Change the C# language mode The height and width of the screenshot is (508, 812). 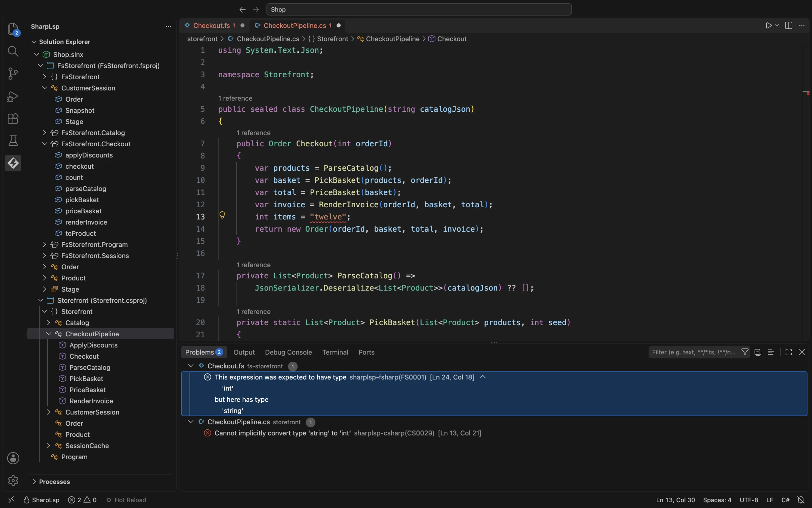785,500
